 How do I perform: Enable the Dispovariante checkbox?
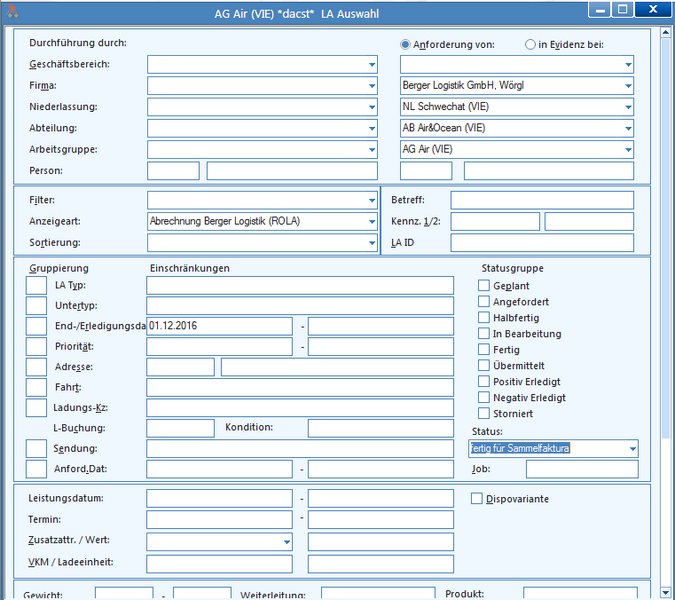pos(477,498)
